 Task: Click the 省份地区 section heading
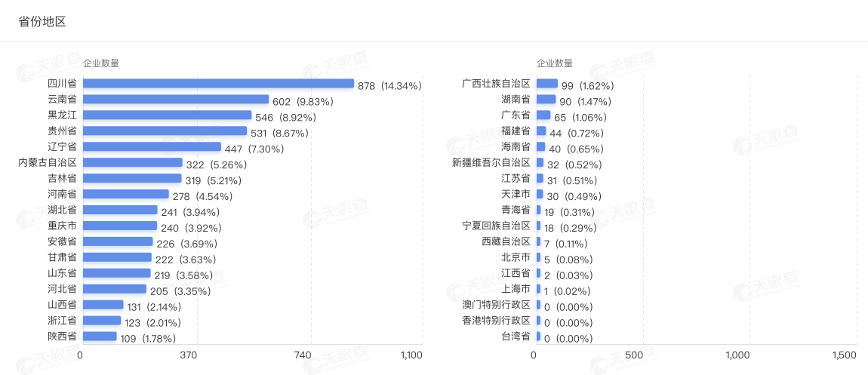click(x=42, y=21)
